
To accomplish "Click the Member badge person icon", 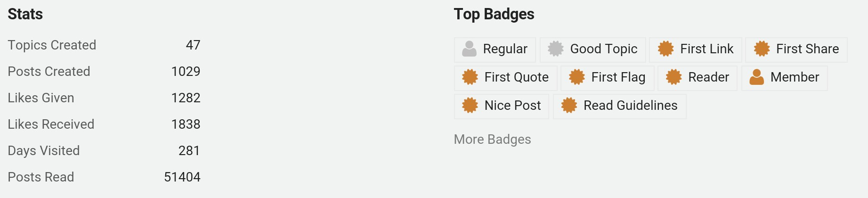I will [x=756, y=77].
